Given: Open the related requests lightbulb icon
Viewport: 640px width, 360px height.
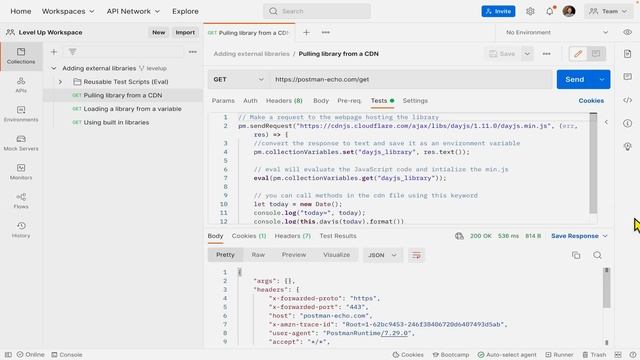Looking at the screenshot, I should 627,147.
